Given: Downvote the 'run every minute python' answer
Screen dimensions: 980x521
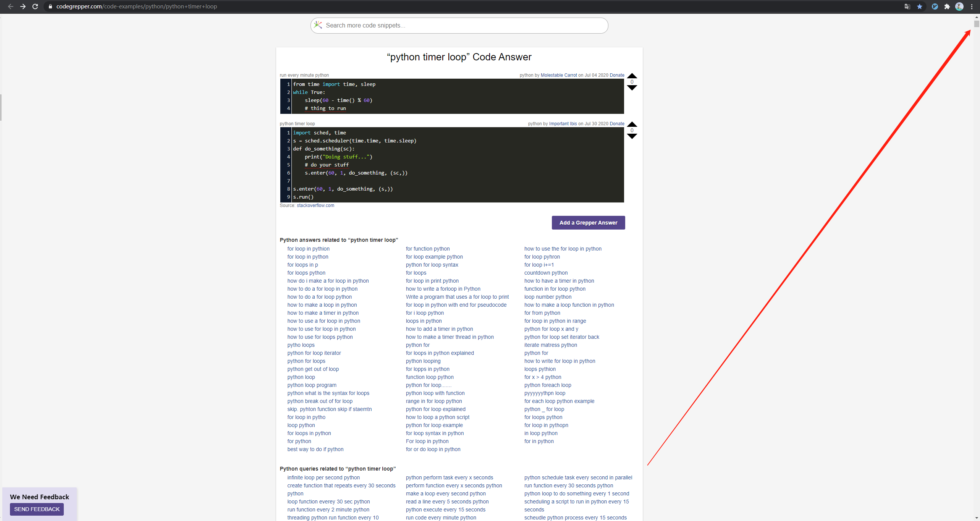Looking at the screenshot, I should 632,88.
